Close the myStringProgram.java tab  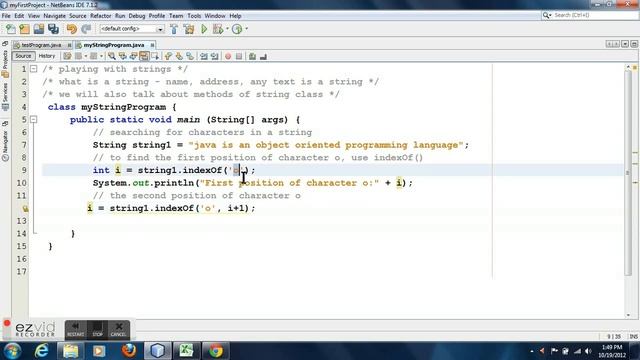point(152,45)
